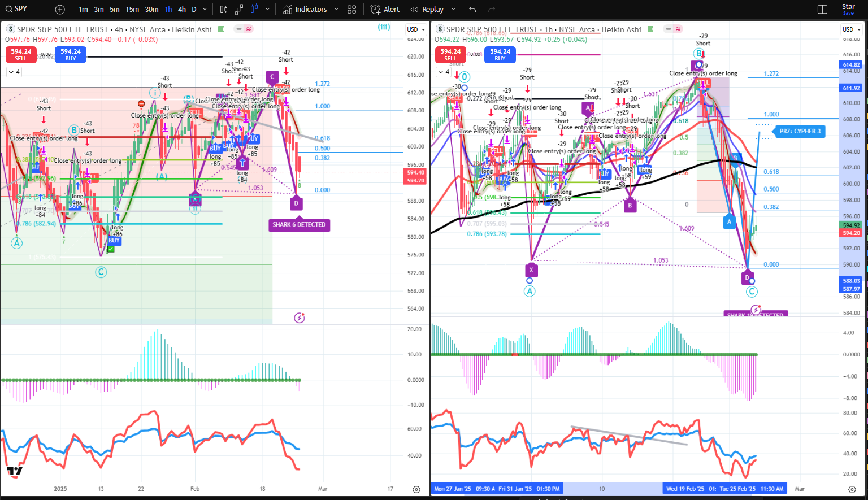Select the 30m timeframe

[151, 10]
